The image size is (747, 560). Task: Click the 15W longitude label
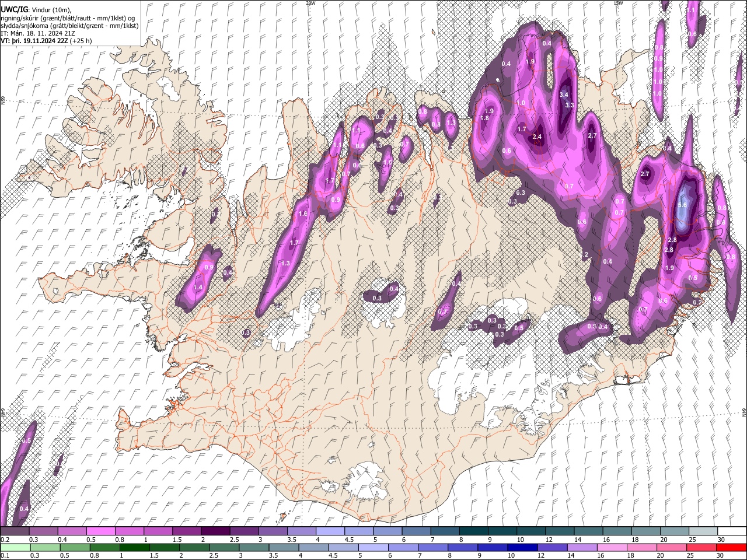pyautogui.click(x=618, y=3)
